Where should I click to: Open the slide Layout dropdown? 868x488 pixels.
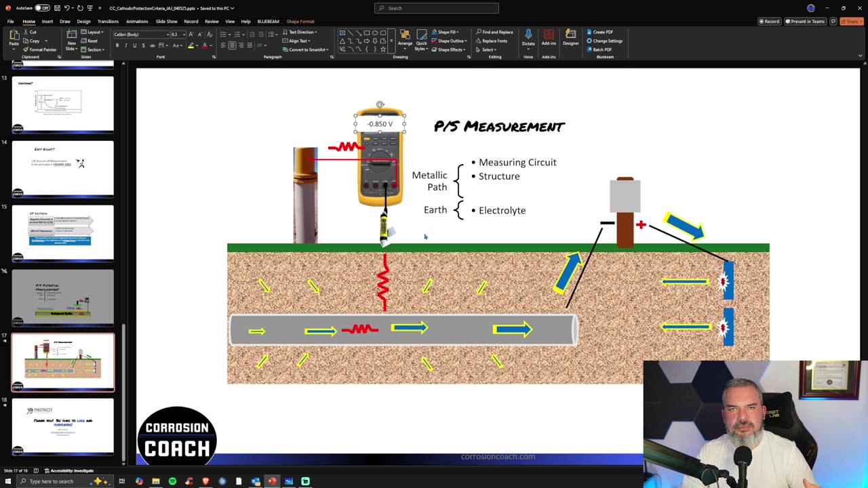[x=93, y=32]
